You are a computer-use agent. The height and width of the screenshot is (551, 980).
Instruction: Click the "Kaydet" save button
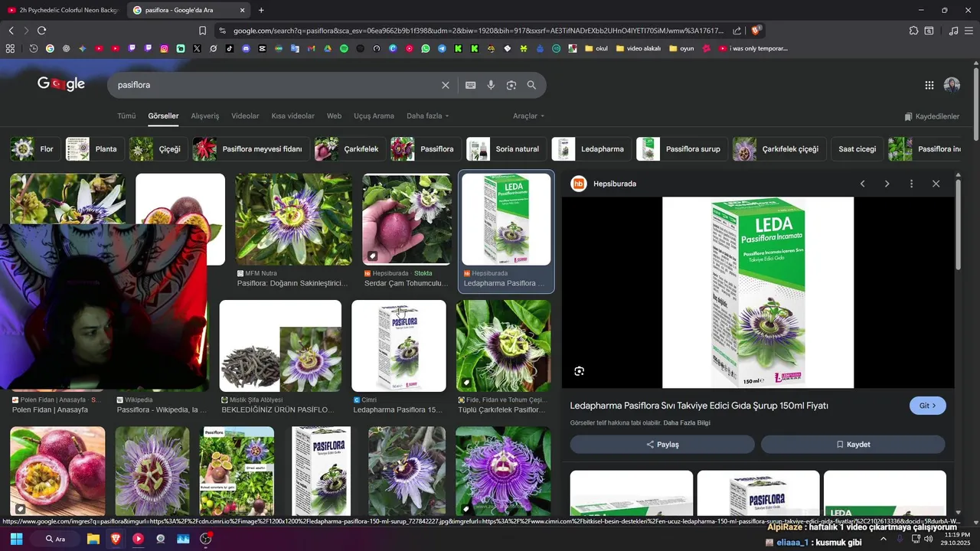pyautogui.click(x=853, y=445)
